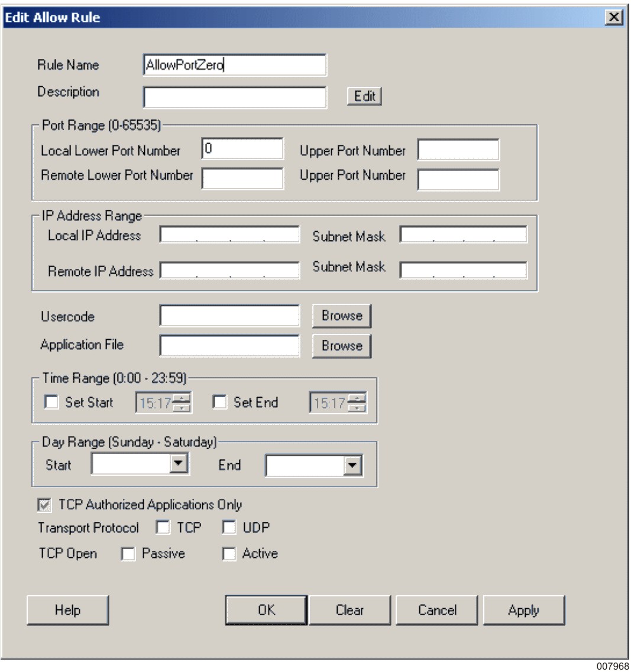Browse for a Usercode
Image resolution: width=631 pixels, height=672 pixels.
click(341, 316)
